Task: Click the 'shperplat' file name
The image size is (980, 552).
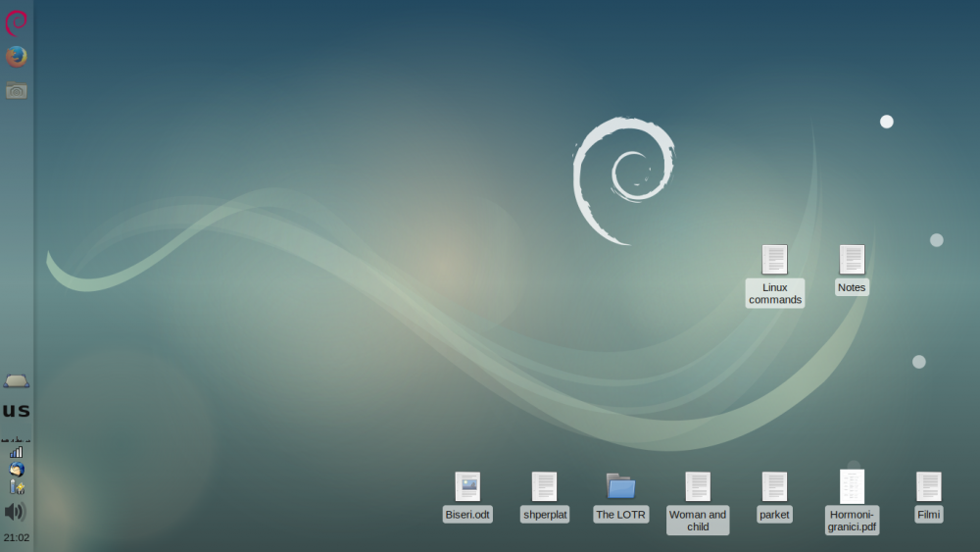Action: coord(545,515)
